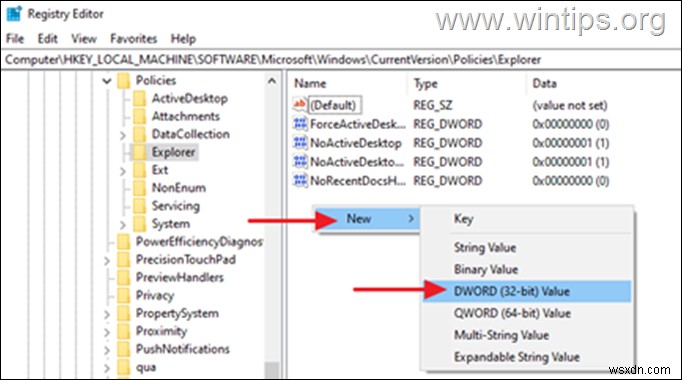Click the PrecisionTouchPad folder icon

124,260
